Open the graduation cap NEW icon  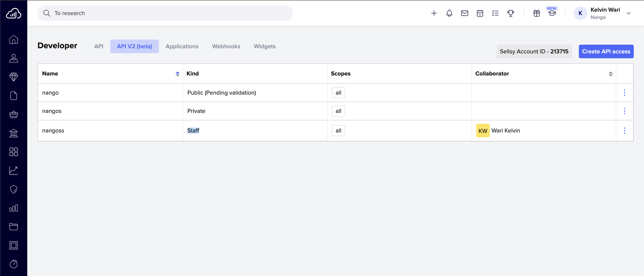click(552, 13)
